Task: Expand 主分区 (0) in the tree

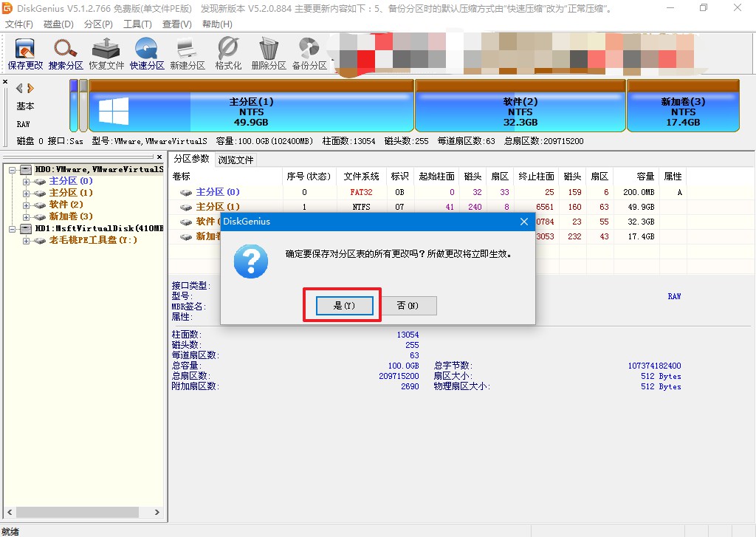Action: 27,182
